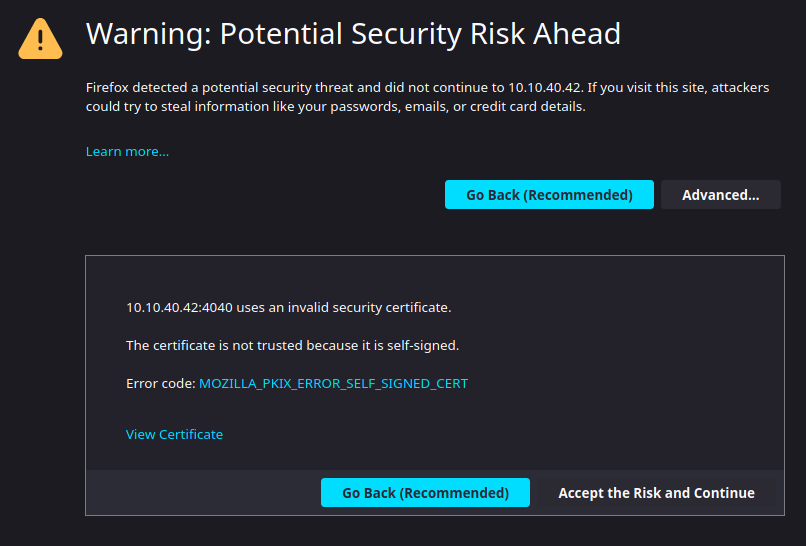
Task: Click empty footer area left of bottom Go Back
Action: pos(200,493)
